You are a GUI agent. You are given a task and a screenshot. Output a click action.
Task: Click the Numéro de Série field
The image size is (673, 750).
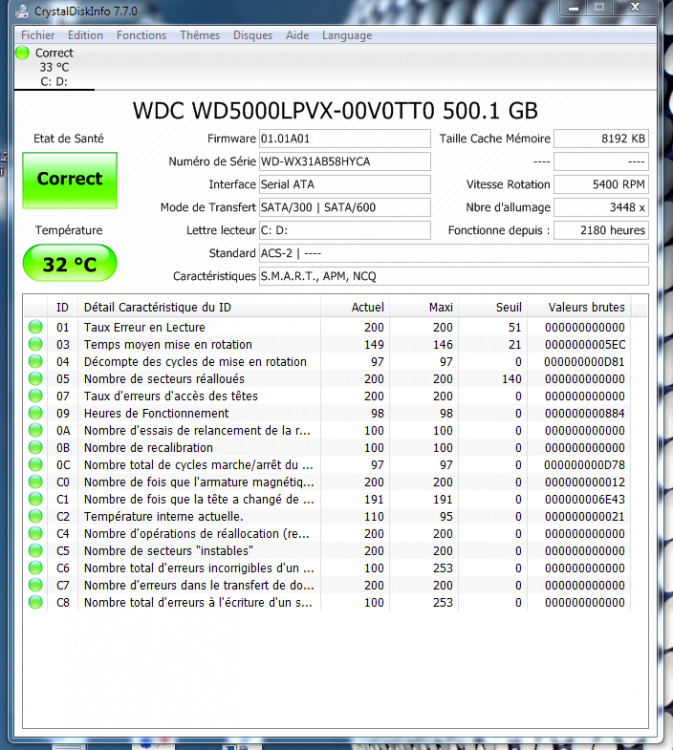pos(344,161)
